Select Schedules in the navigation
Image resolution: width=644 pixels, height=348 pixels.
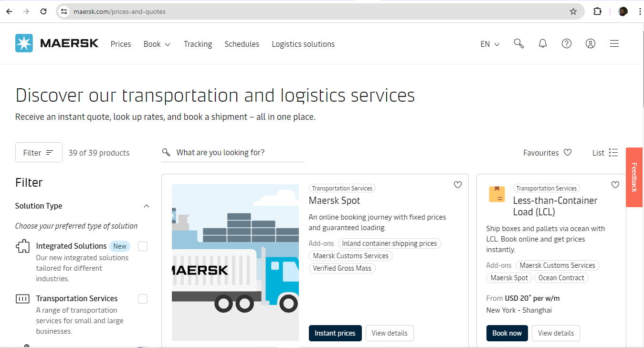242,43
